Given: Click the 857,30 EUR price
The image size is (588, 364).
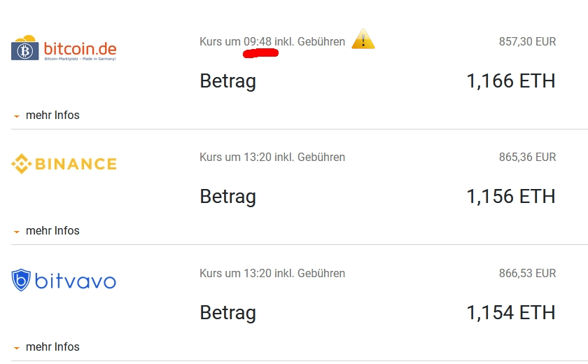Looking at the screenshot, I should click(527, 42).
